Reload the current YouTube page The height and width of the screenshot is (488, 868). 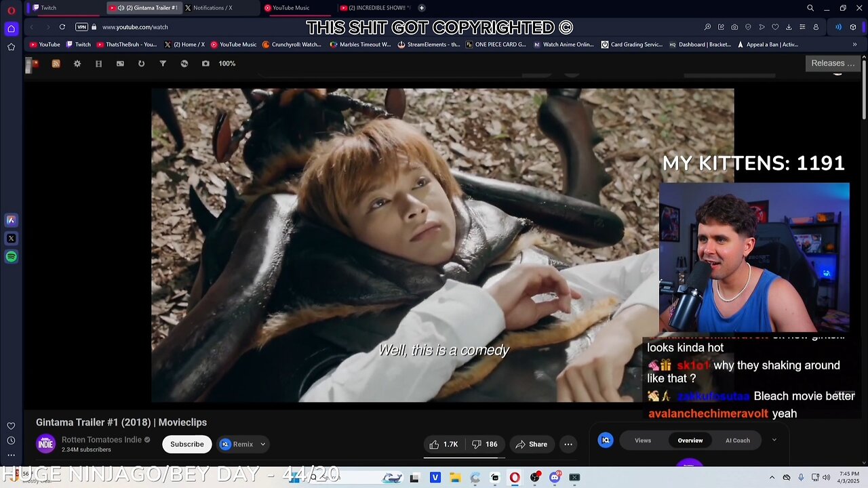pos(62,27)
